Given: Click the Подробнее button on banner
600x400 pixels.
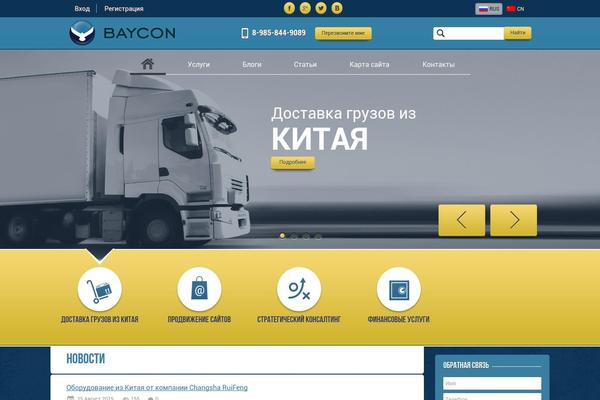Looking at the screenshot, I should [293, 162].
